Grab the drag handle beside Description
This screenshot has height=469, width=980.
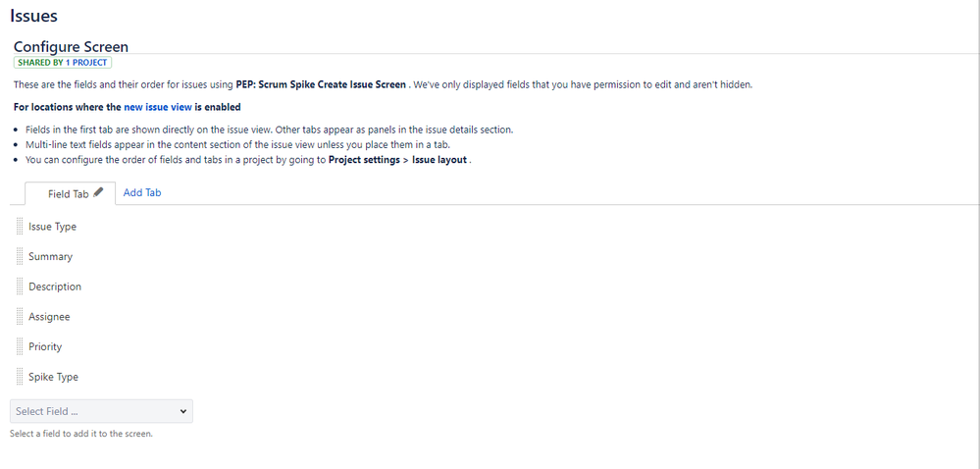pos(20,287)
